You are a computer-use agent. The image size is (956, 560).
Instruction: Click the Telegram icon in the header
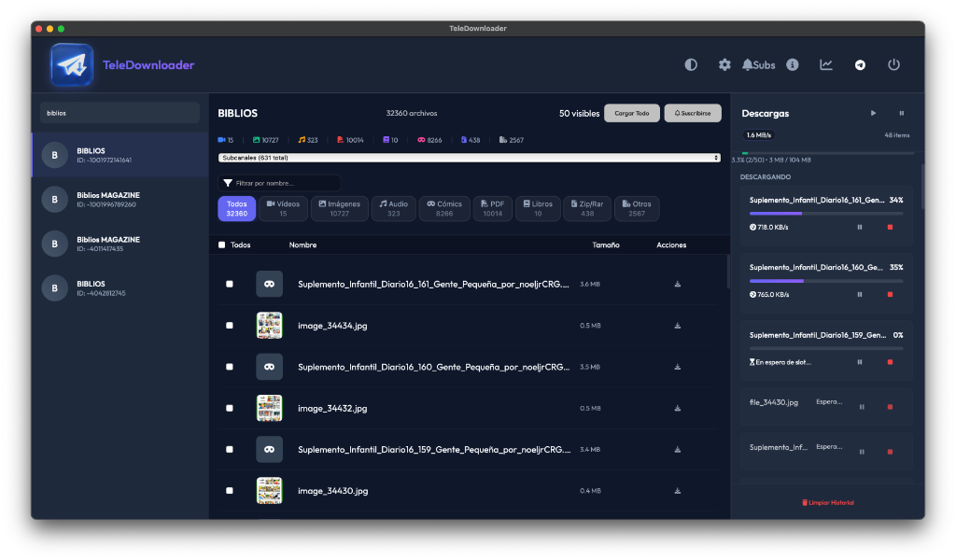[860, 64]
